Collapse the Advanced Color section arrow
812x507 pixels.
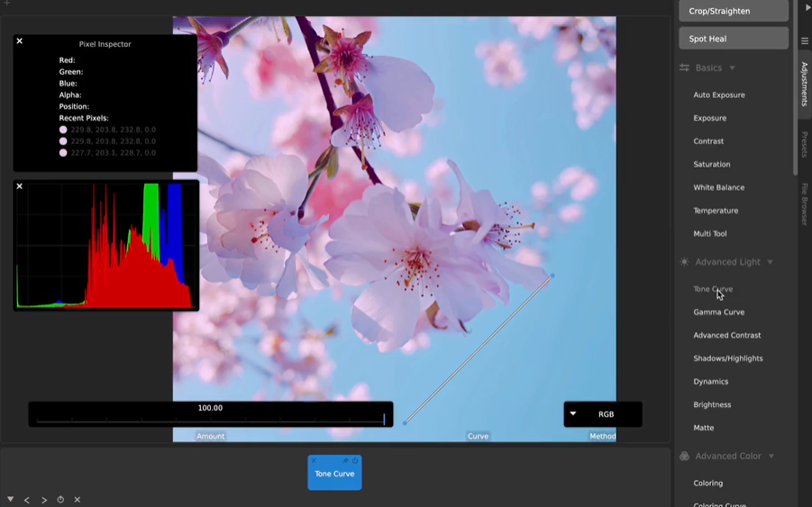point(771,457)
